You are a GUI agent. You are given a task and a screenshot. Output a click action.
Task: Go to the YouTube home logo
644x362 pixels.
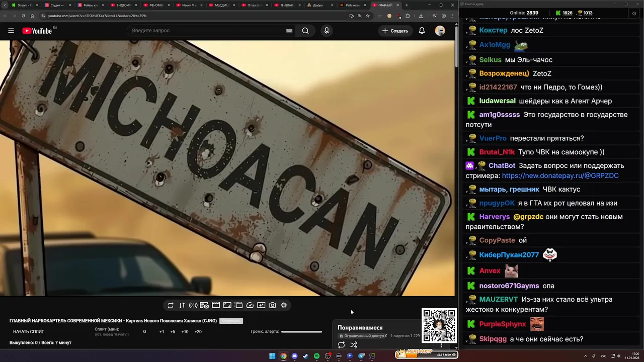click(x=37, y=31)
